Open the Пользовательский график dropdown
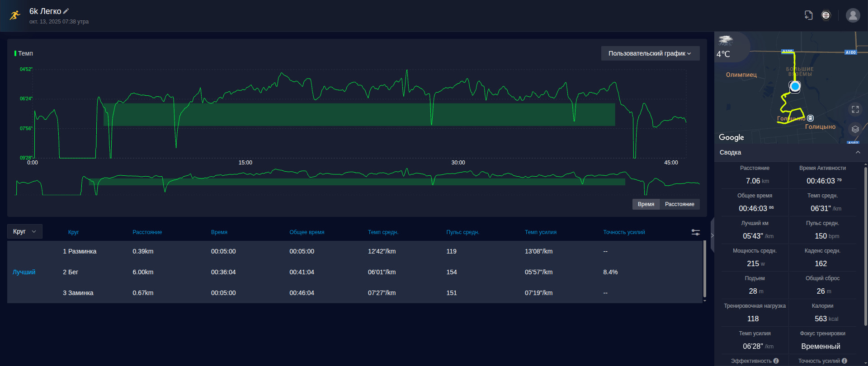This screenshot has width=868, height=366. pos(650,53)
